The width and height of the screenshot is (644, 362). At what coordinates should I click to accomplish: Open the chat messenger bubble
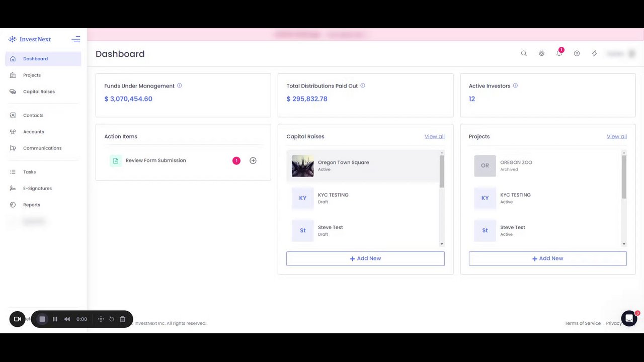point(629,318)
